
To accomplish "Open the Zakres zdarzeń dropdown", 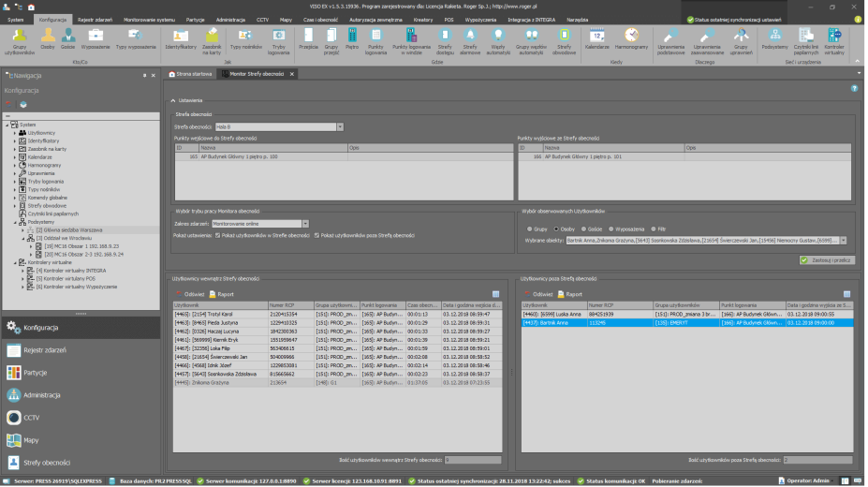I will [305, 224].
